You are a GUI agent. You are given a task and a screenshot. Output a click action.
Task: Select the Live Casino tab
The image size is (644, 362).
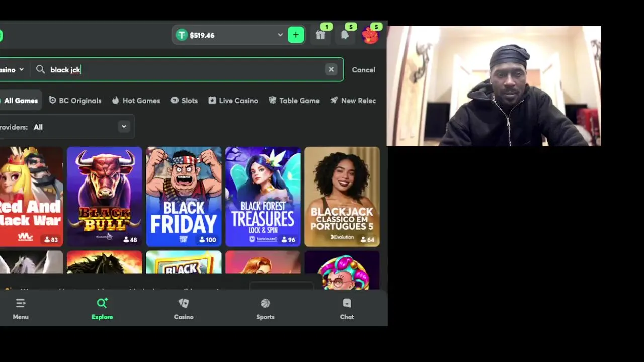pos(233,101)
